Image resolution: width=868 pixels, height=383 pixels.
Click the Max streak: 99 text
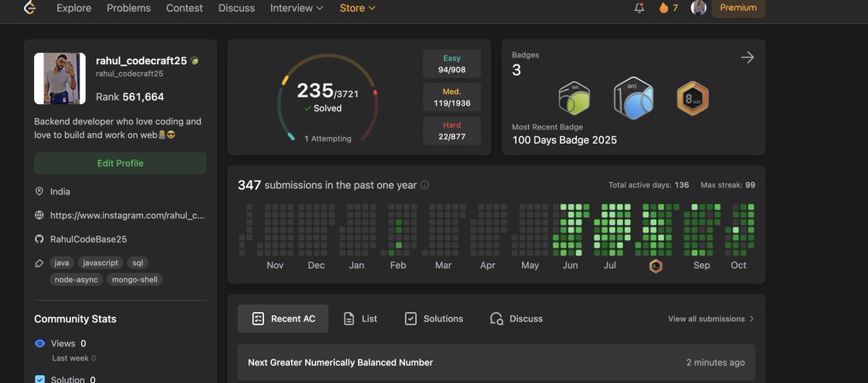728,185
